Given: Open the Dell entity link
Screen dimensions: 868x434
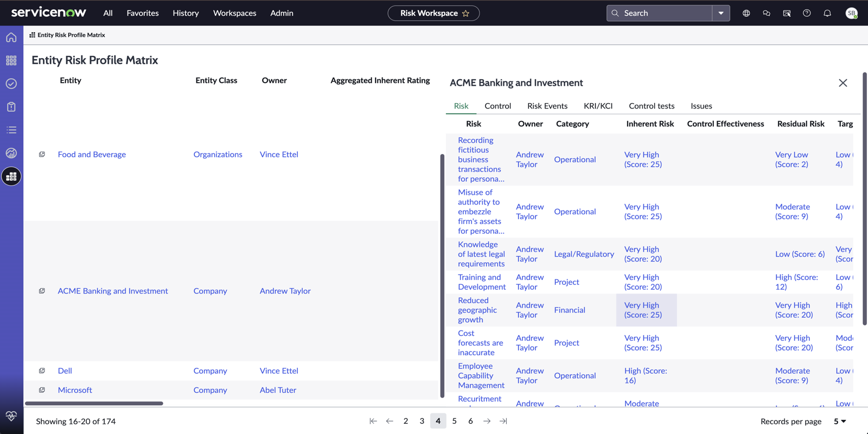Looking at the screenshot, I should 65,371.
